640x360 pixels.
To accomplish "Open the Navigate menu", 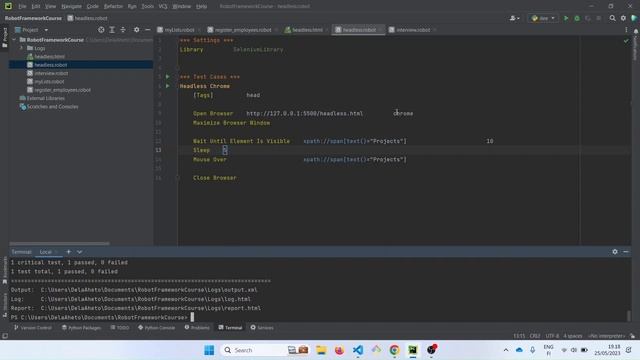I will click(x=71, y=6).
